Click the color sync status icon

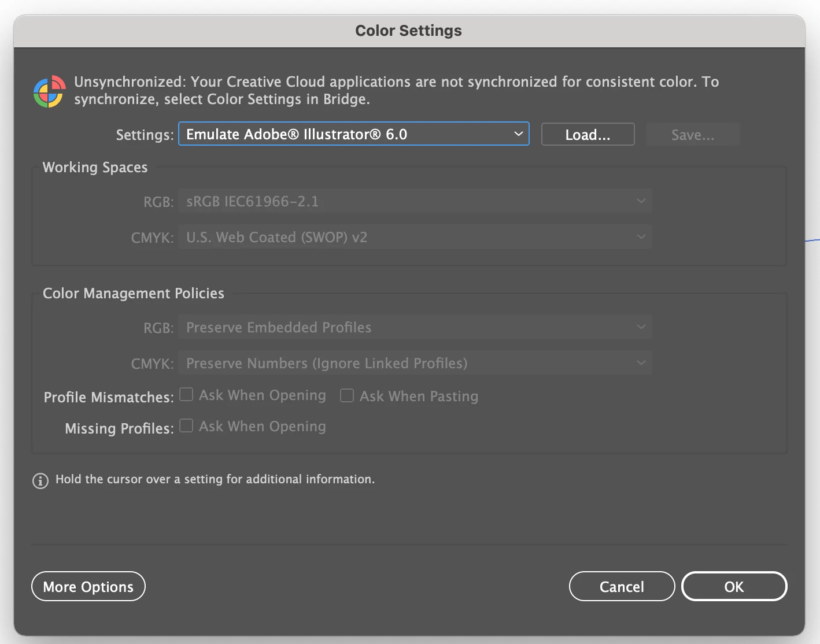tap(49, 91)
